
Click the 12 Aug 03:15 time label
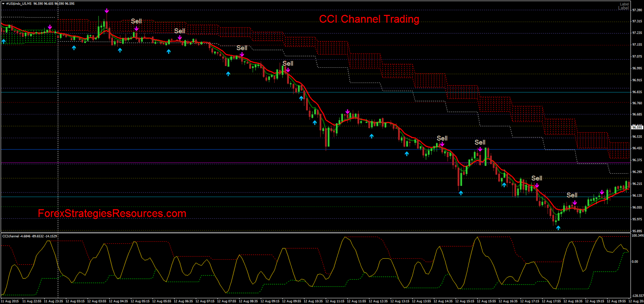click(x=75, y=301)
